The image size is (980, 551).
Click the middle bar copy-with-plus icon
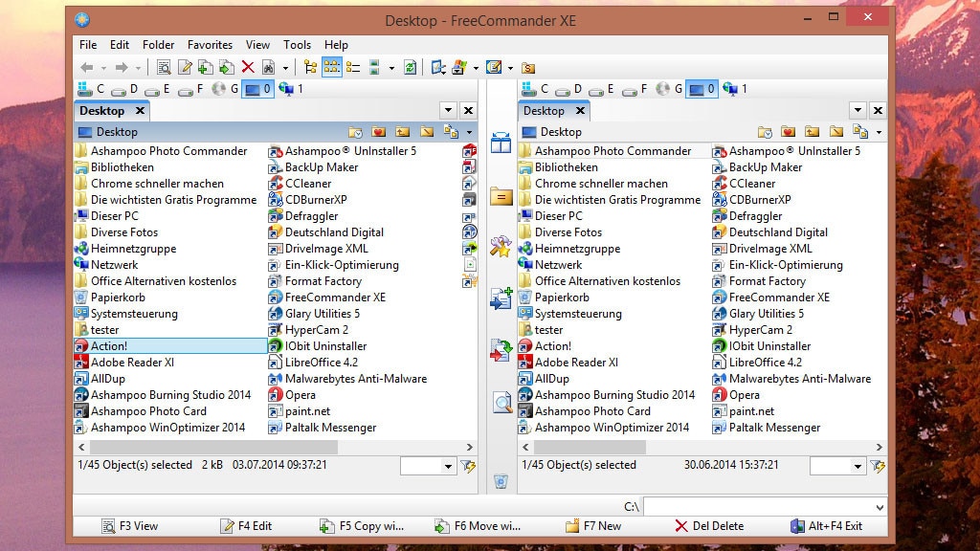[501, 298]
